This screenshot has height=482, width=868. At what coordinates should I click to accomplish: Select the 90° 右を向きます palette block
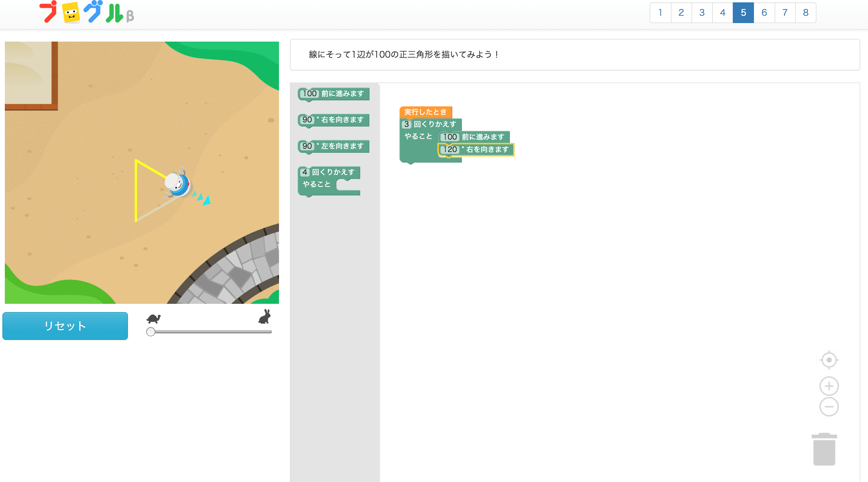point(333,120)
